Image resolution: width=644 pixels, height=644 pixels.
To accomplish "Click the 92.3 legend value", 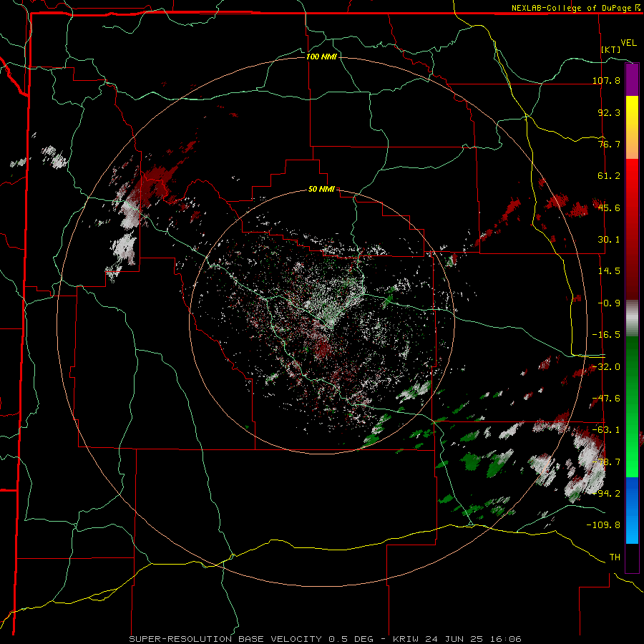I will click(x=609, y=112).
